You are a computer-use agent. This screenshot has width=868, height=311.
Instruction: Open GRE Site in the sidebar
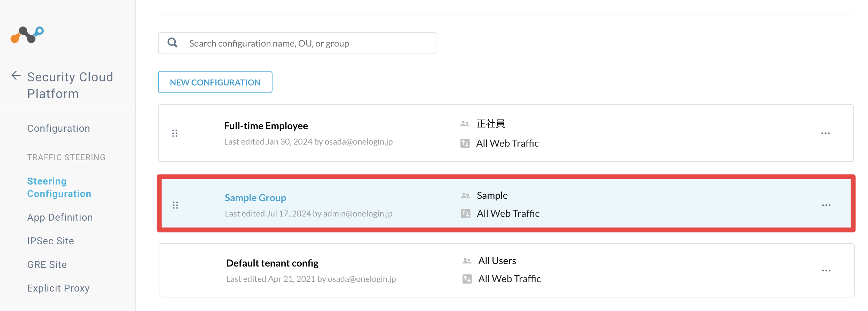point(47,265)
